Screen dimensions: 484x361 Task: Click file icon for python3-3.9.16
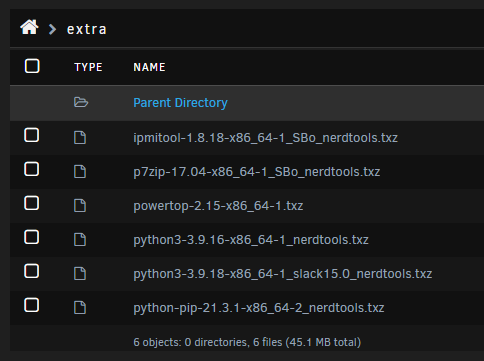[80, 240]
